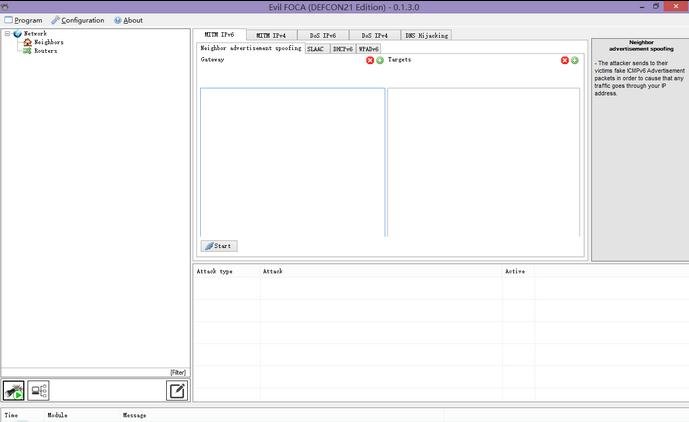Add a gateway with the green plus icon

click(x=380, y=60)
